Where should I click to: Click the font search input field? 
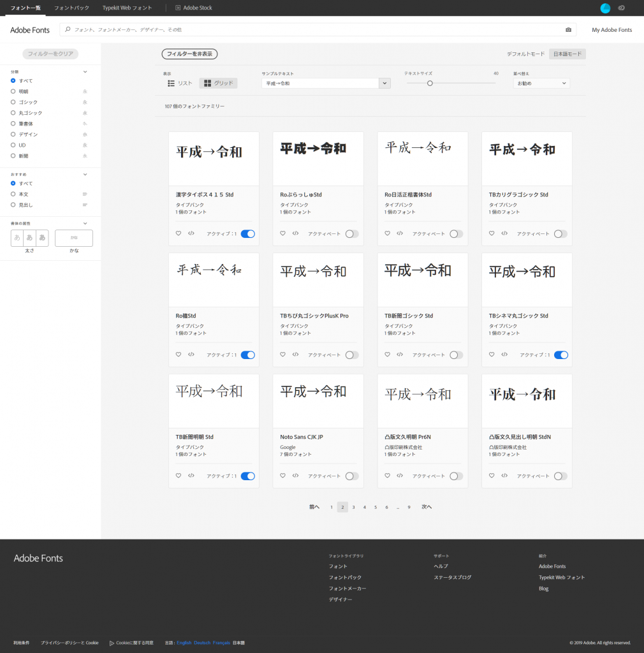click(318, 29)
